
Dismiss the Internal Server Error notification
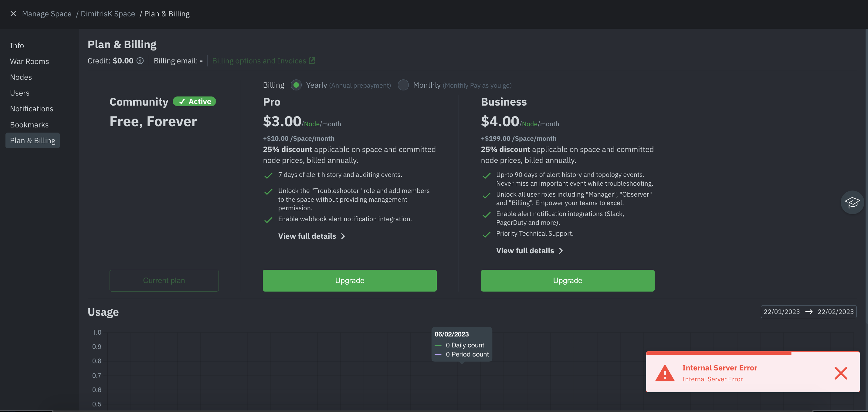pyautogui.click(x=840, y=373)
